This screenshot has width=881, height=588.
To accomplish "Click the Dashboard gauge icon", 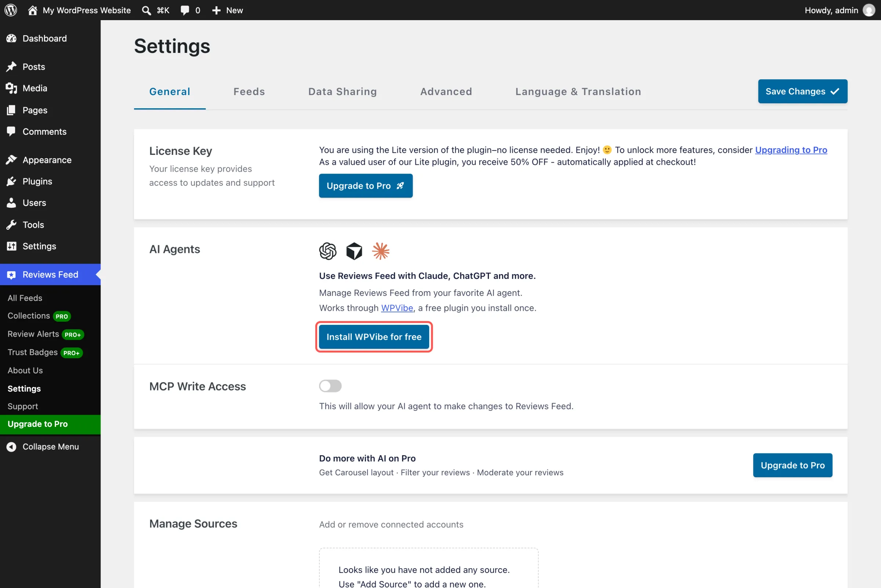I will tap(11, 38).
